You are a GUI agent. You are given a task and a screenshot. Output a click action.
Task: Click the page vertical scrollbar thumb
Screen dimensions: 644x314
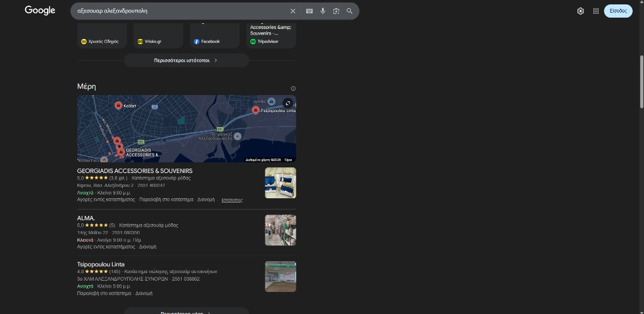pyautogui.click(x=641, y=82)
